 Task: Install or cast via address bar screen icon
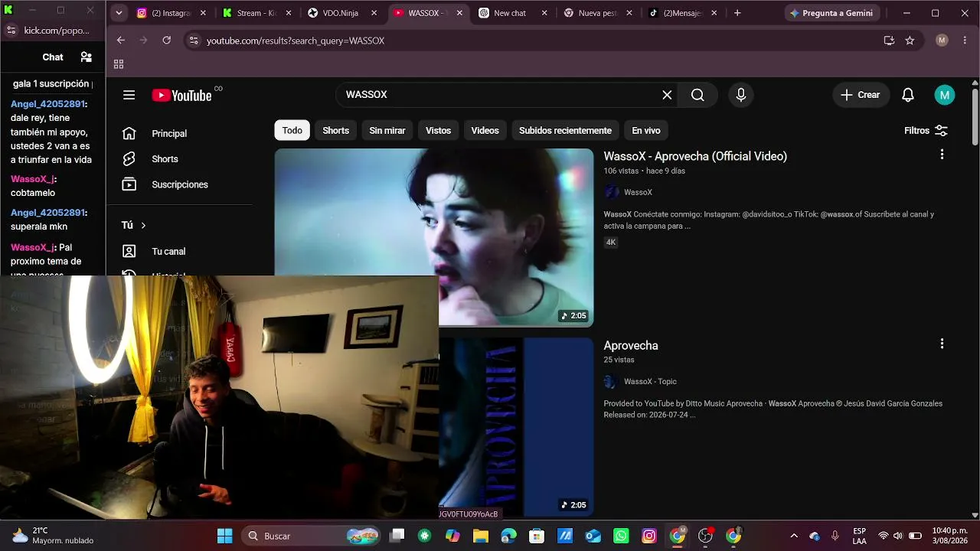coord(889,41)
